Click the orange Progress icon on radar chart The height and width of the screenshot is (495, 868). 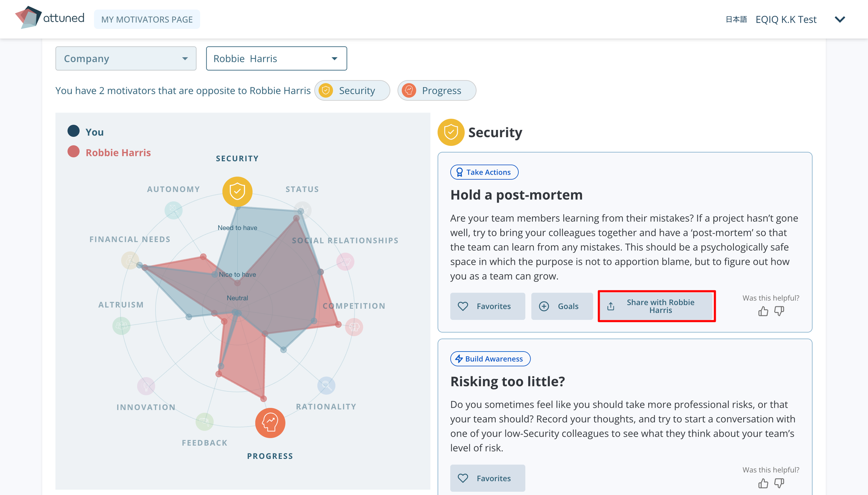270,422
